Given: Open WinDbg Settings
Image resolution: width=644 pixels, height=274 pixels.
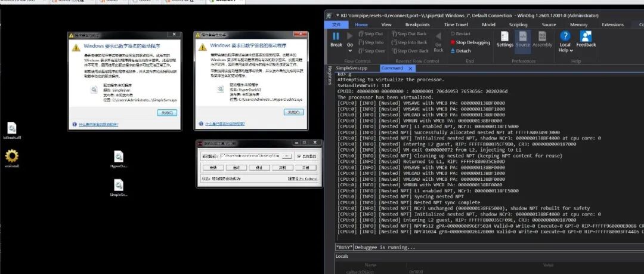Looking at the screenshot, I should click(x=505, y=39).
